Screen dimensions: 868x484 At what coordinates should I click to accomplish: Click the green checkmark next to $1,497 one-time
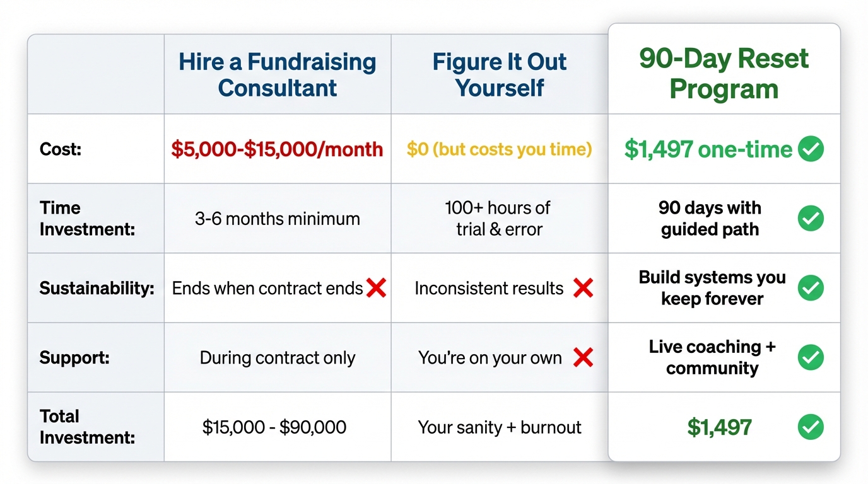[x=811, y=149]
